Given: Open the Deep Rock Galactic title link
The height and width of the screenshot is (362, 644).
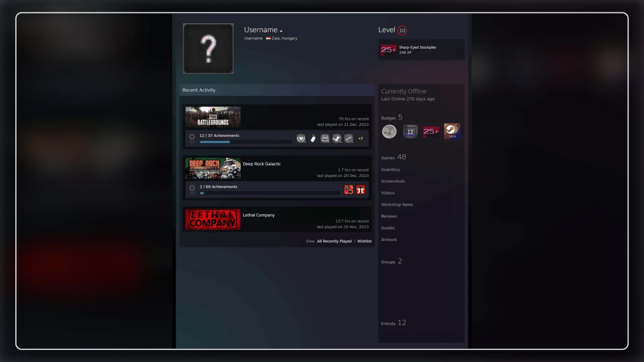Looking at the screenshot, I should [x=262, y=164].
